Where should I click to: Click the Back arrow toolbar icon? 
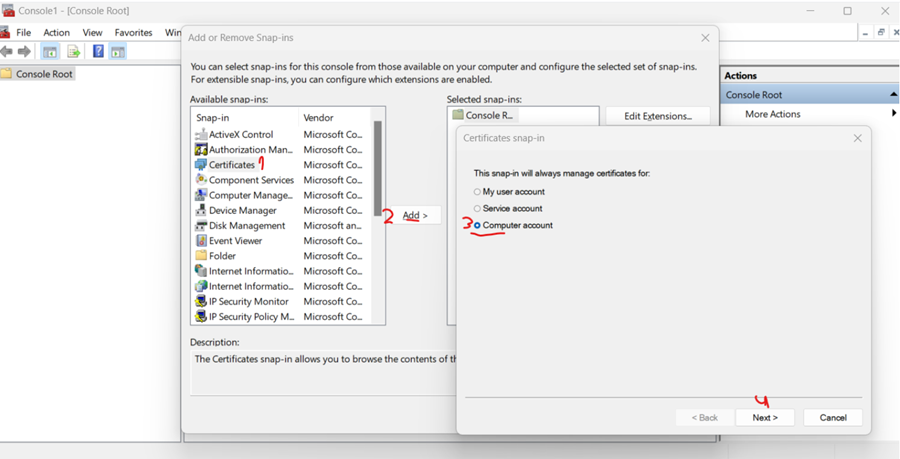click(x=7, y=52)
